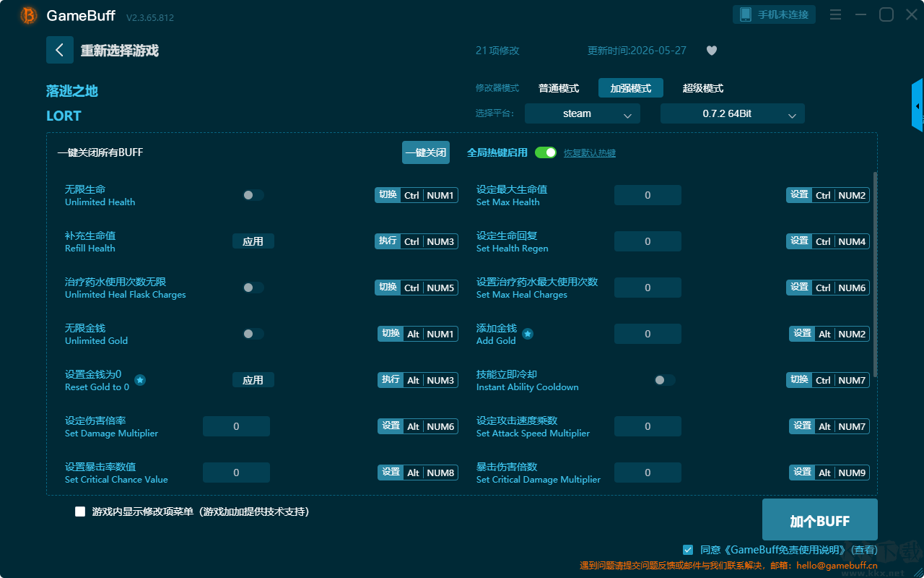
Task: Toggle Unlimited Health switch
Action: click(253, 195)
